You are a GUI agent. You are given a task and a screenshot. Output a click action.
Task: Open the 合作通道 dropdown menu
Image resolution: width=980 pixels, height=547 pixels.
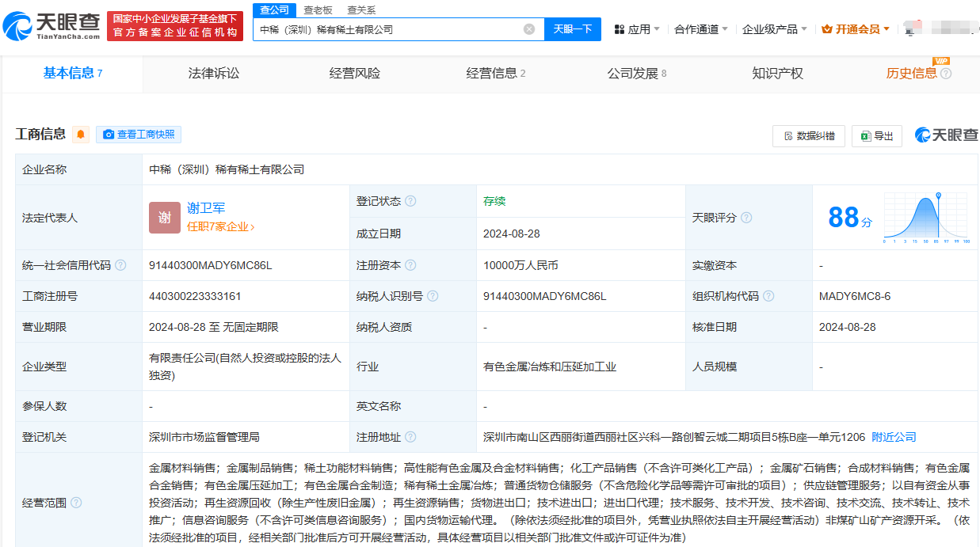(701, 29)
